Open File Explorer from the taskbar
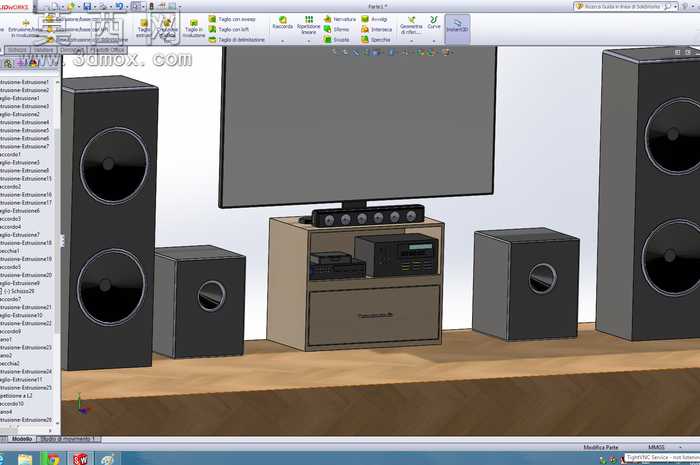 click(25, 459)
